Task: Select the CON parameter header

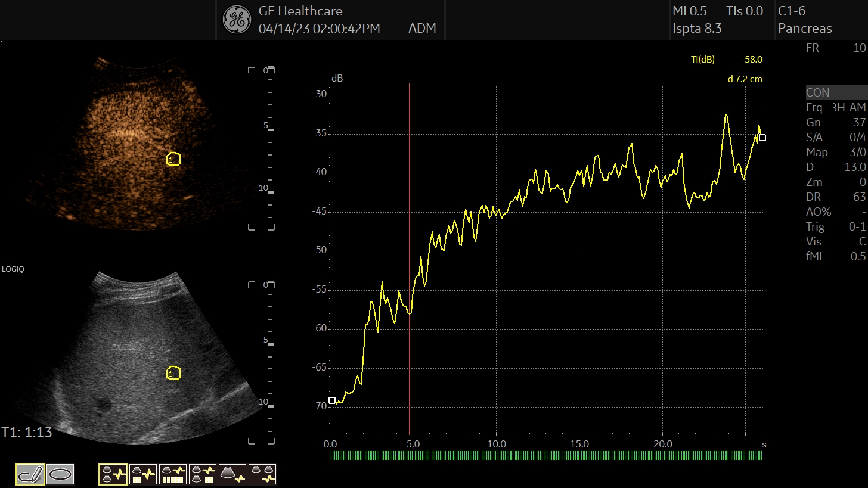Action: click(x=836, y=92)
